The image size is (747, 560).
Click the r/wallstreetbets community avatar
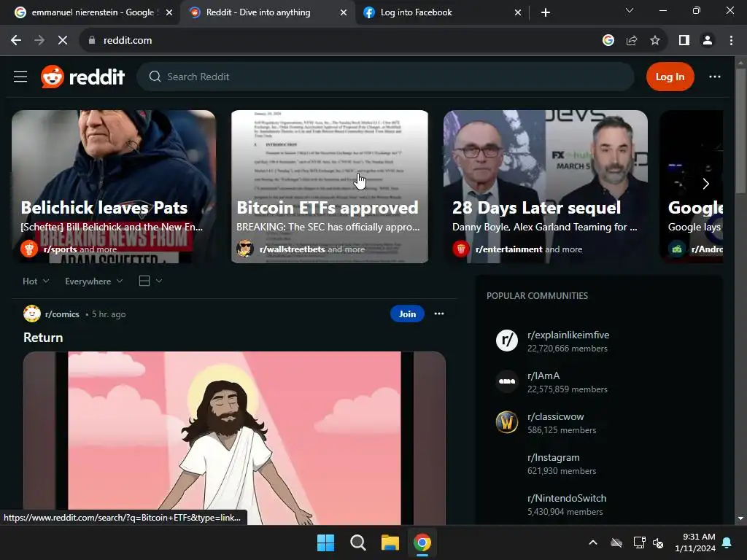(x=245, y=249)
